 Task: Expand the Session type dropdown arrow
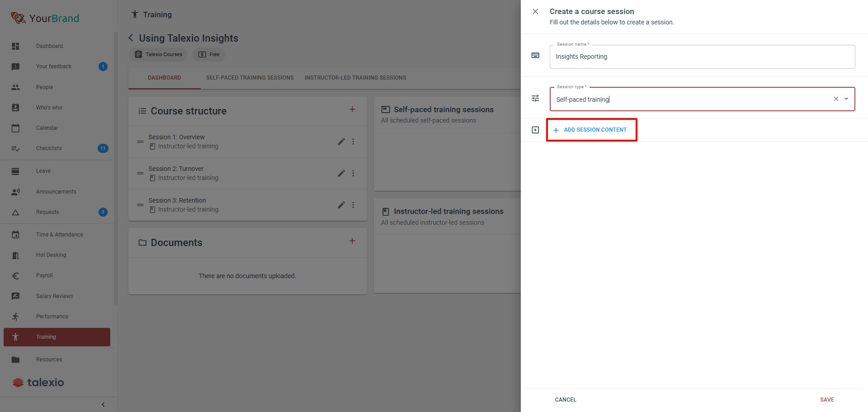846,99
